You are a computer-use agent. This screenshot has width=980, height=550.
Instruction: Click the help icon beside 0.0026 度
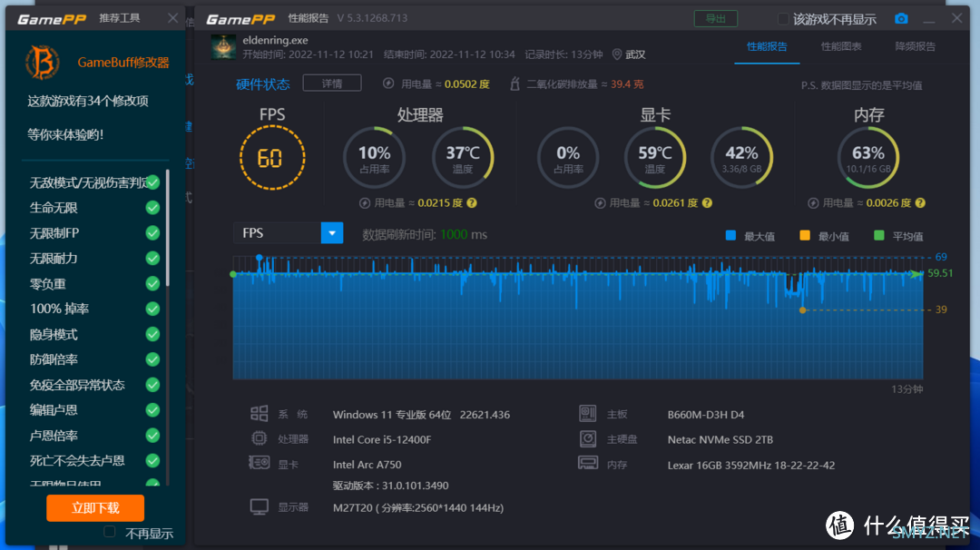(x=920, y=202)
